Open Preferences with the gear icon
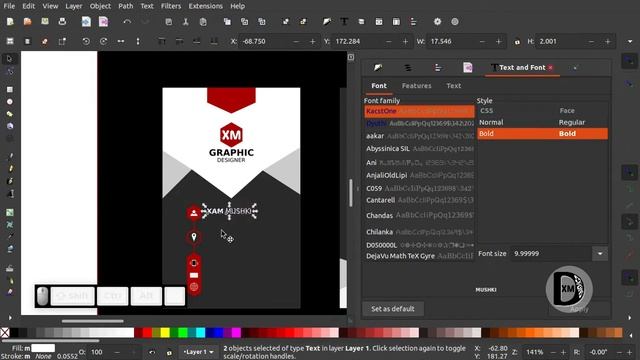The image size is (640, 360). pyautogui.click(x=438, y=22)
